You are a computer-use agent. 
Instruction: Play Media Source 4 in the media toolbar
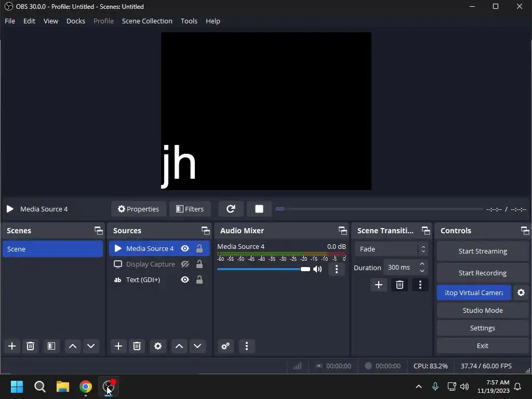click(10, 209)
